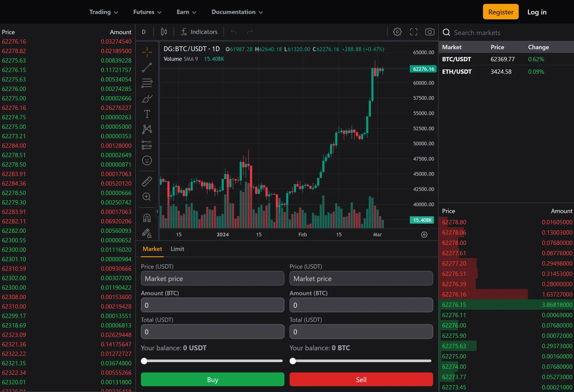Click the green Buy button
Viewport: 574px width, 392px height.
[212, 379]
